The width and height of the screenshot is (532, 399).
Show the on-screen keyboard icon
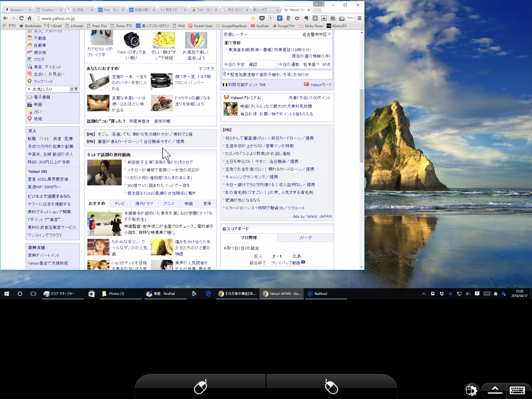click(517, 390)
